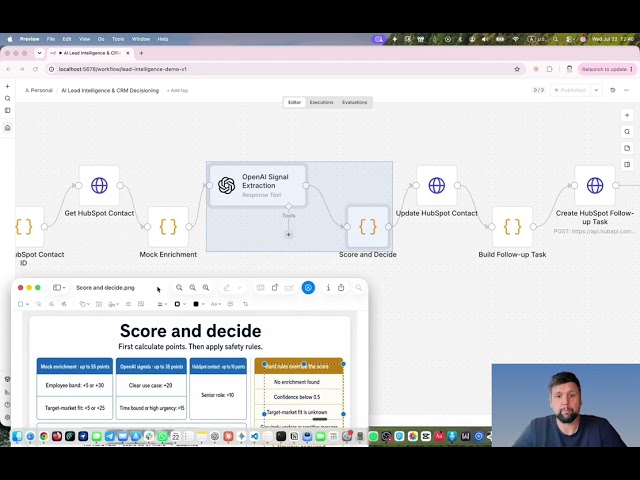
Task: Switch to the Executions tab
Action: 321,102
